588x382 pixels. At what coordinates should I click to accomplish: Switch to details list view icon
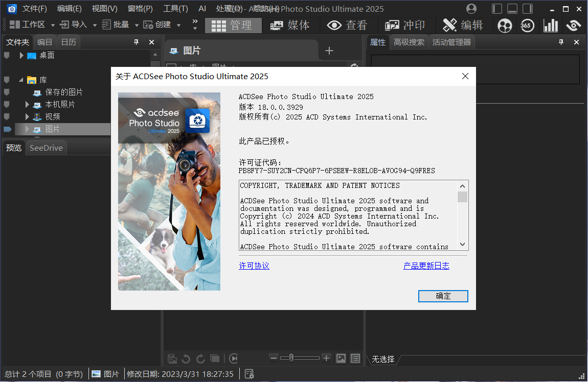pos(355,359)
